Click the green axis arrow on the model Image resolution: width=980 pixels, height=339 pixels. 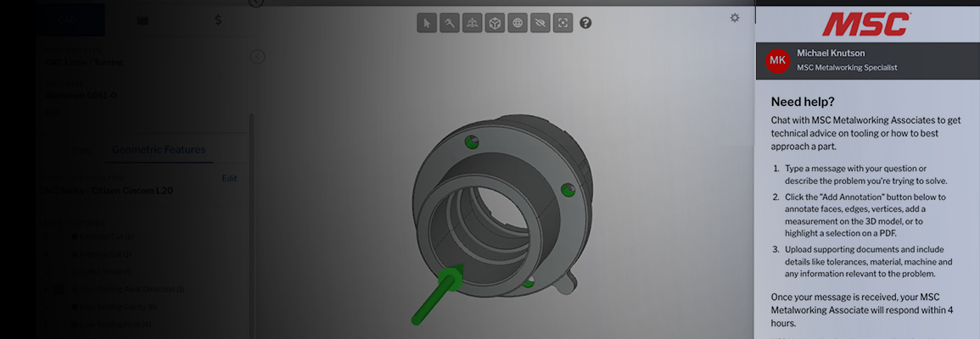(x=435, y=295)
